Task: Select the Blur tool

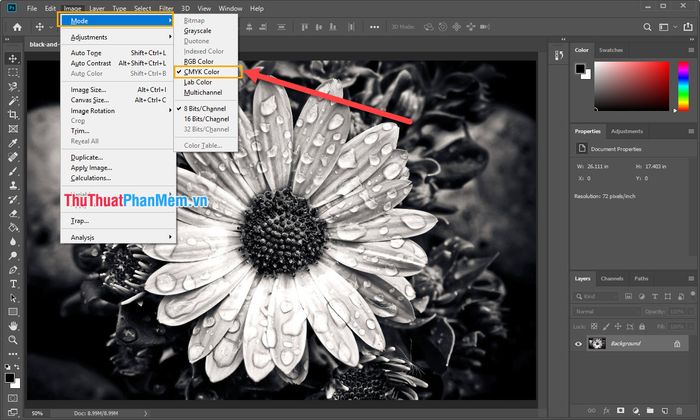Action: pos(13,241)
